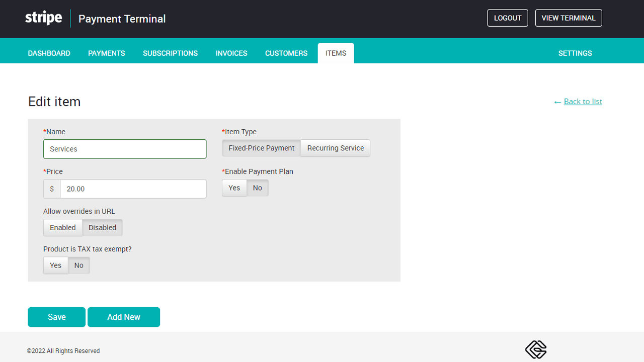Select the Recurring Service item type
Viewport: 644px width, 362px height.
(335, 148)
